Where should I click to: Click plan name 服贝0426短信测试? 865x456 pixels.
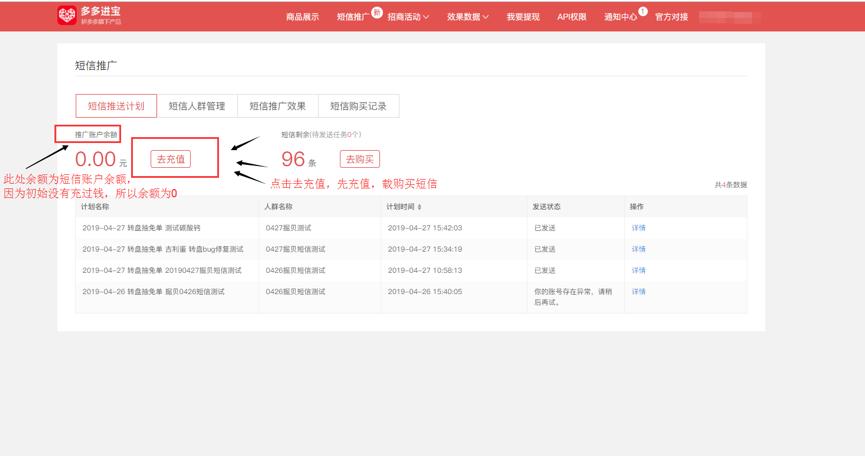[x=153, y=292]
